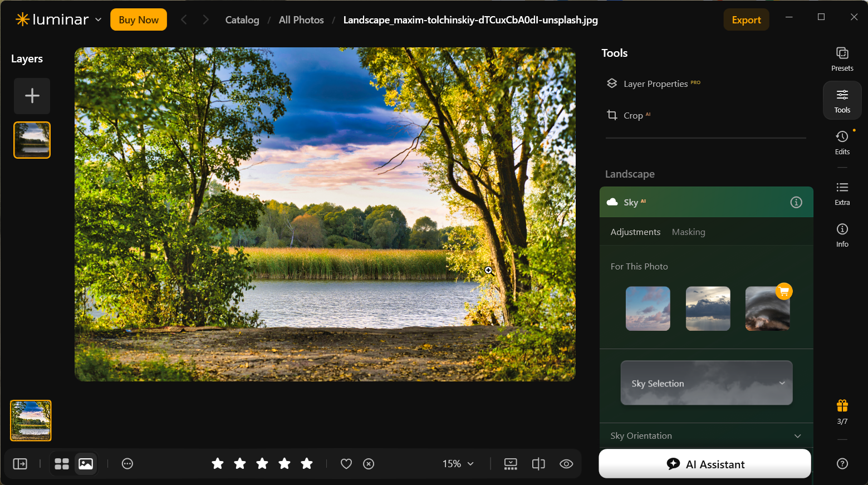Open the Extra panel
Image resolution: width=868 pixels, height=485 pixels.
pos(842,193)
